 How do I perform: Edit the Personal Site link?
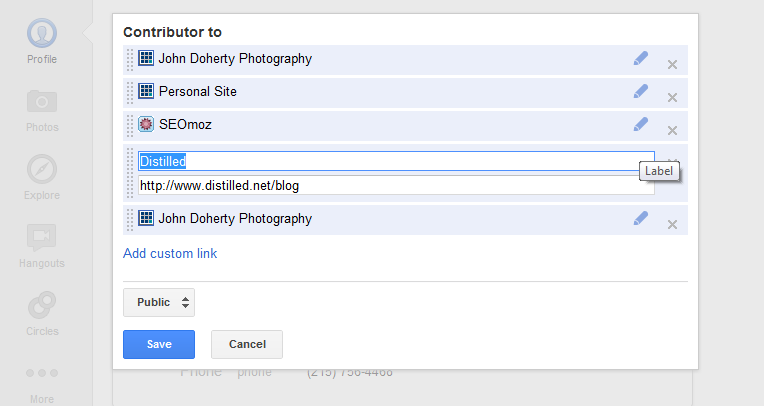pos(641,91)
